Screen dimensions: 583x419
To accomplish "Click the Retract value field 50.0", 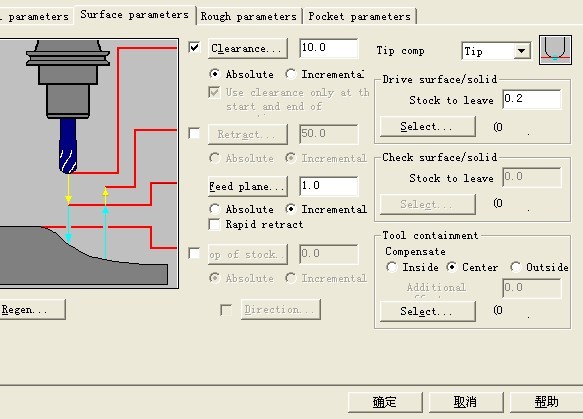I will click(329, 134).
